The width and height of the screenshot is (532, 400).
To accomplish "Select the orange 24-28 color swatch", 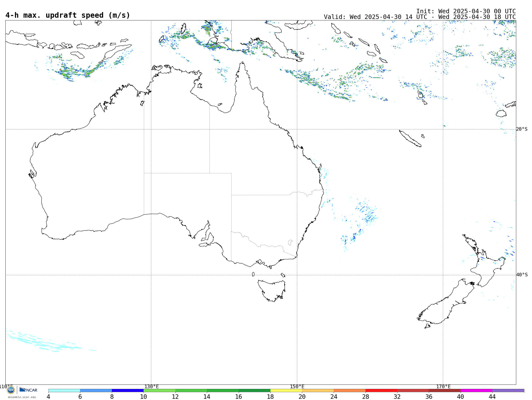I will coord(349,391).
